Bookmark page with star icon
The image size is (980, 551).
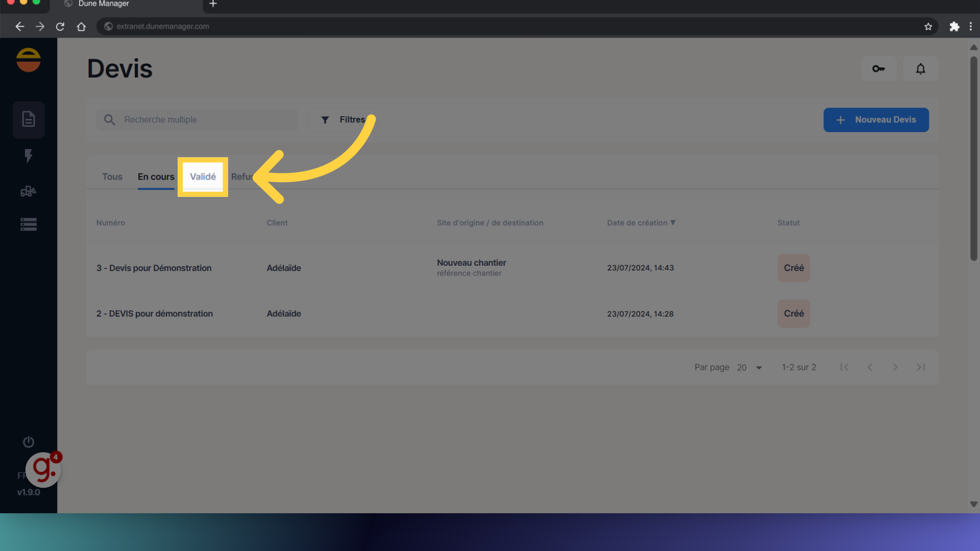point(928,27)
